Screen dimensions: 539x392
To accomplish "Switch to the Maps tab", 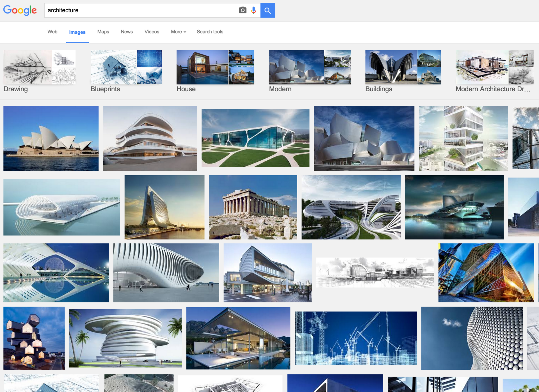I will pos(103,32).
